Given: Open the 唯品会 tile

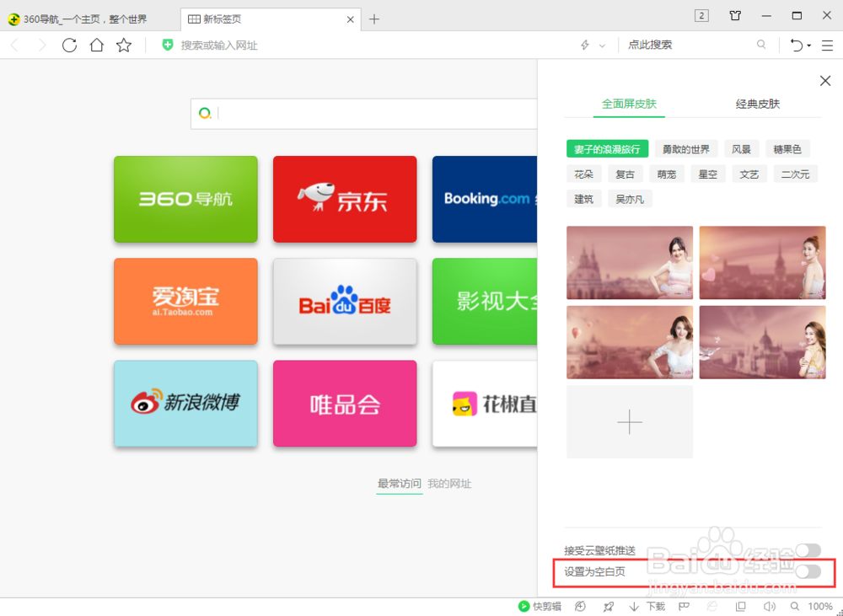Looking at the screenshot, I should click(345, 403).
